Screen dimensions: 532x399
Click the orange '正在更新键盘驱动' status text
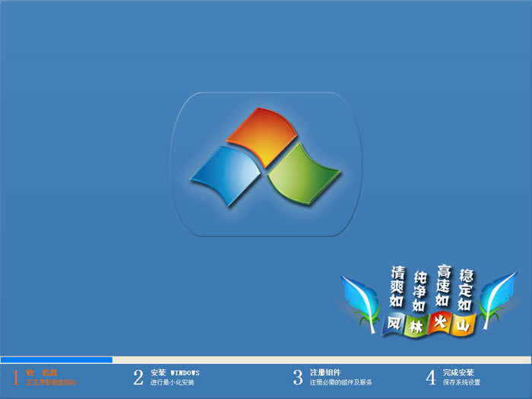coord(51,382)
